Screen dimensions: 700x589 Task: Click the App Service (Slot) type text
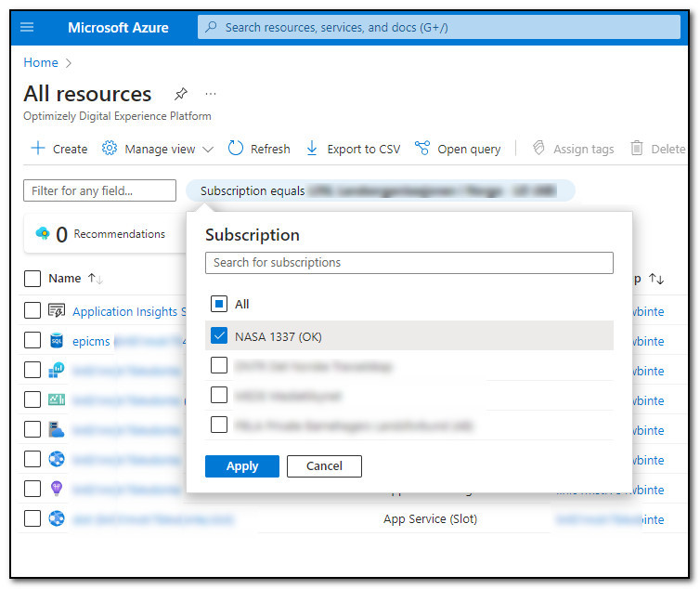coord(430,518)
